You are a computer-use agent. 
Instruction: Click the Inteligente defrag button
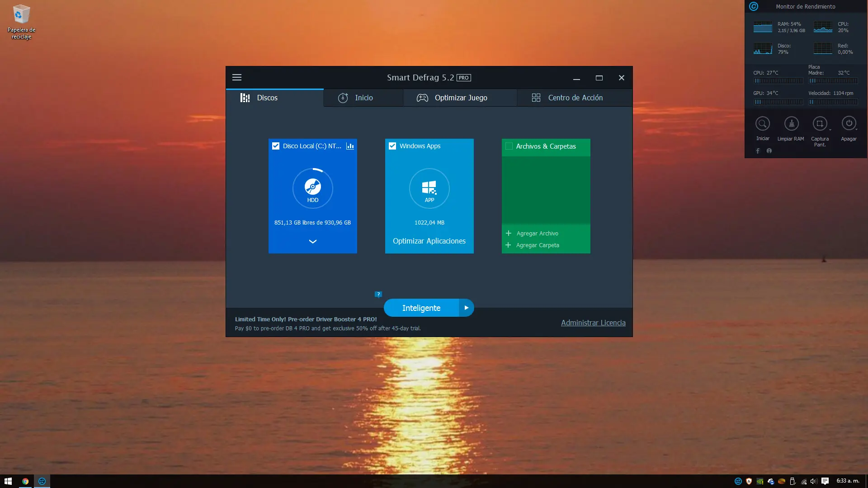tap(421, 308)
